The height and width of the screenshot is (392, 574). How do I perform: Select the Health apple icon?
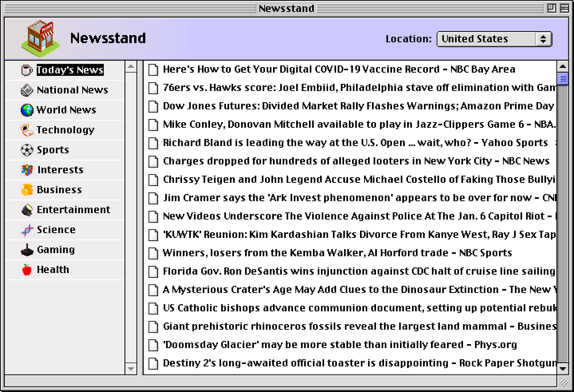coord(26,269)
